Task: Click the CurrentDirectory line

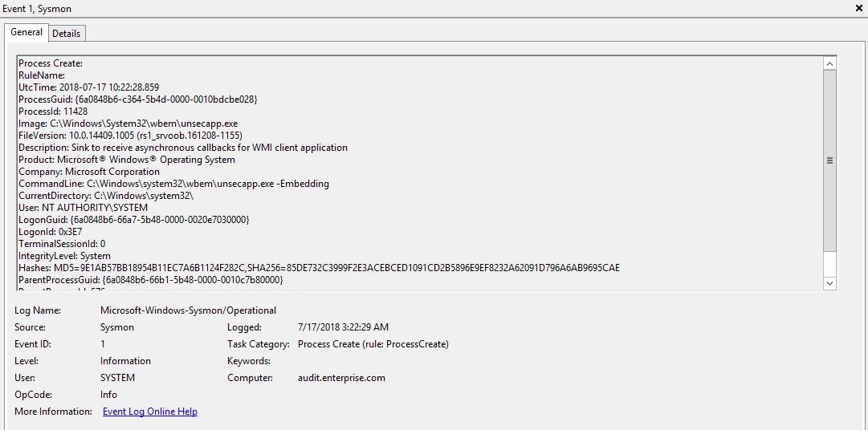Action: point(106,196)
